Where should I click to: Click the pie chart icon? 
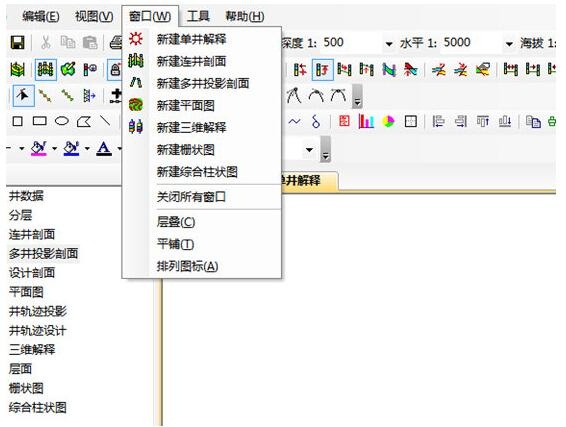pyautogui.click(x=388, y=122)
